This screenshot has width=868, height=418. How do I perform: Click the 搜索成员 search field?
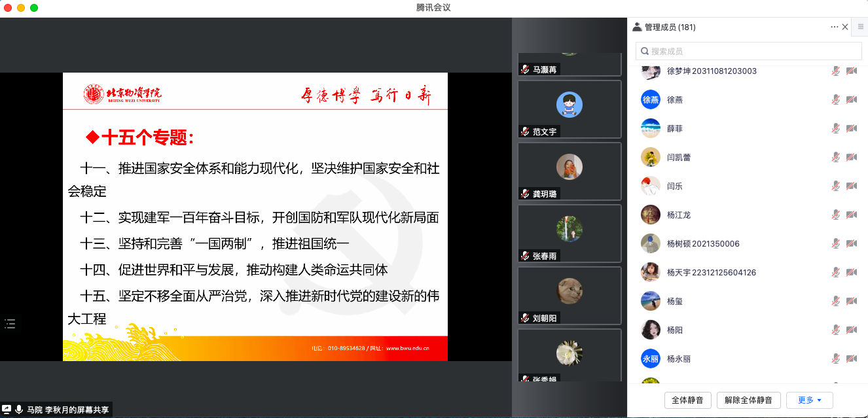coord(748,51)
